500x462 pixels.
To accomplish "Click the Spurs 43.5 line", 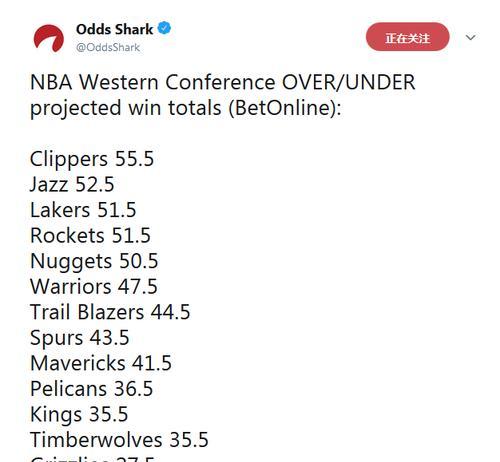I will point(80,338).
